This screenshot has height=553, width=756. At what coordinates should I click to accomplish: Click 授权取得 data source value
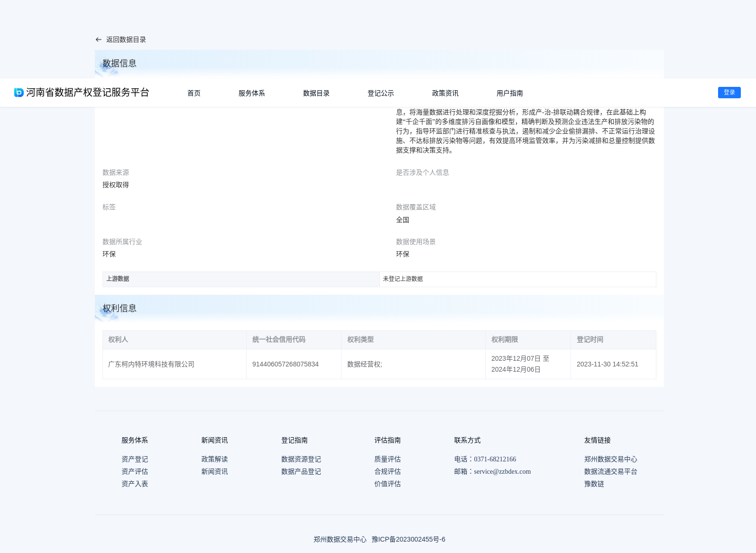(x=116, y=185)
